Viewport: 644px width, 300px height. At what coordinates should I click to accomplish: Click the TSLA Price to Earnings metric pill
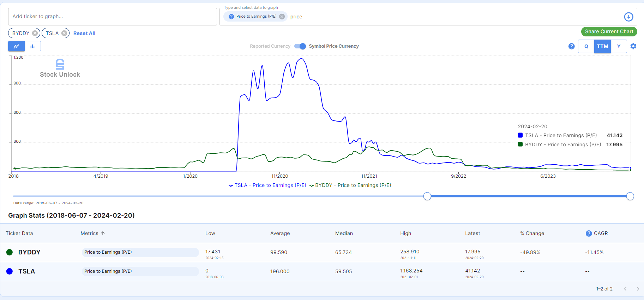tap(140, 271)
